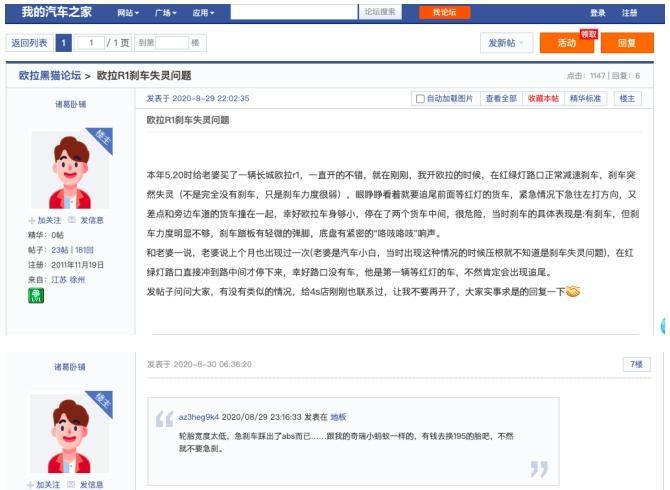Open the 广场 dropdown menu
Viewport: 670px width, 490px height.
tap(165, 13)
